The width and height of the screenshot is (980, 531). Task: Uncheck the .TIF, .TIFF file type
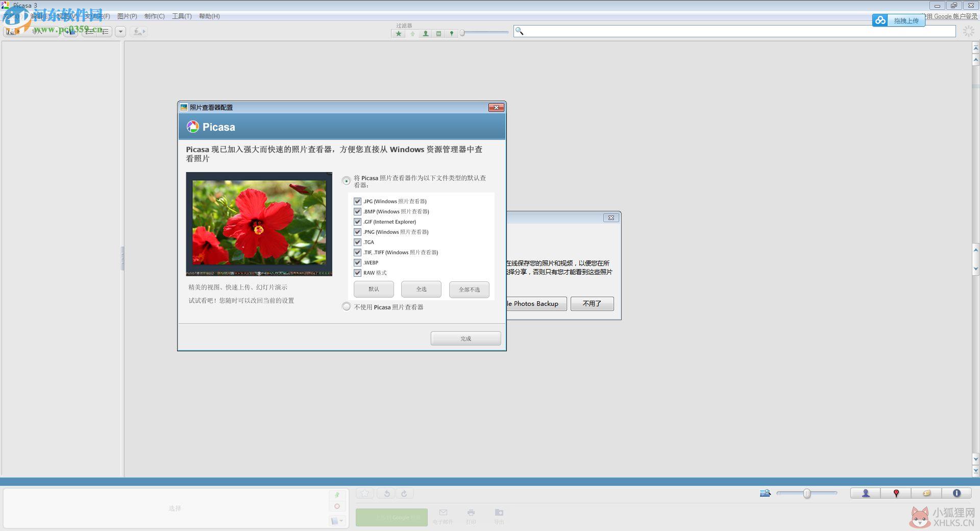(x=357, y=252)
